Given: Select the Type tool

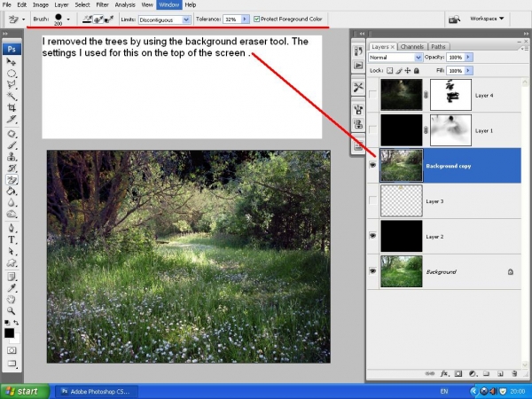Looking at the screenshot, I should click(x=12, y=239).
